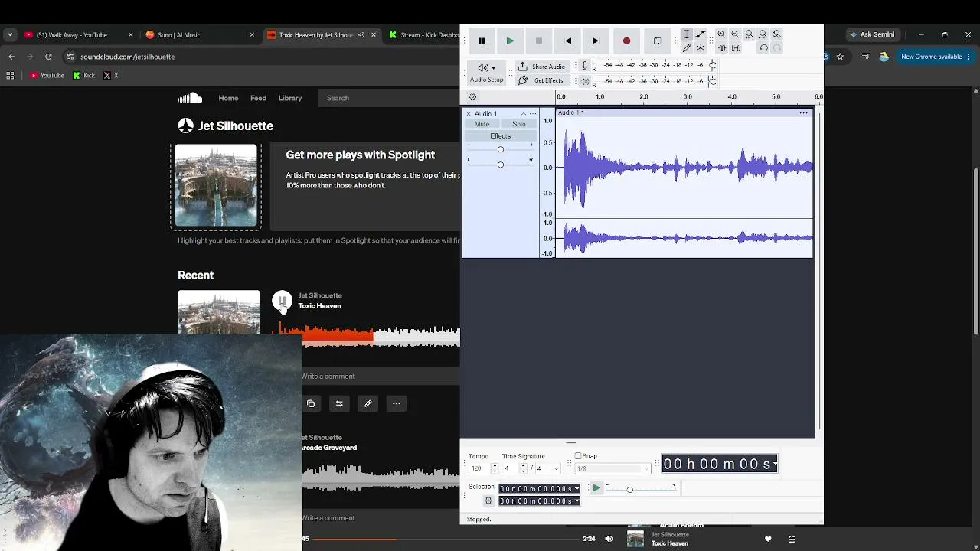Pause the Toxic Heaven track
Screen dimensions: 980x551
point(282,301)
